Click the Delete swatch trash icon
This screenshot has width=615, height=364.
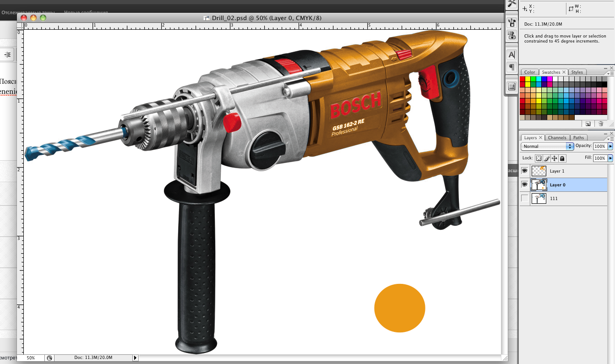click(601, 124)
